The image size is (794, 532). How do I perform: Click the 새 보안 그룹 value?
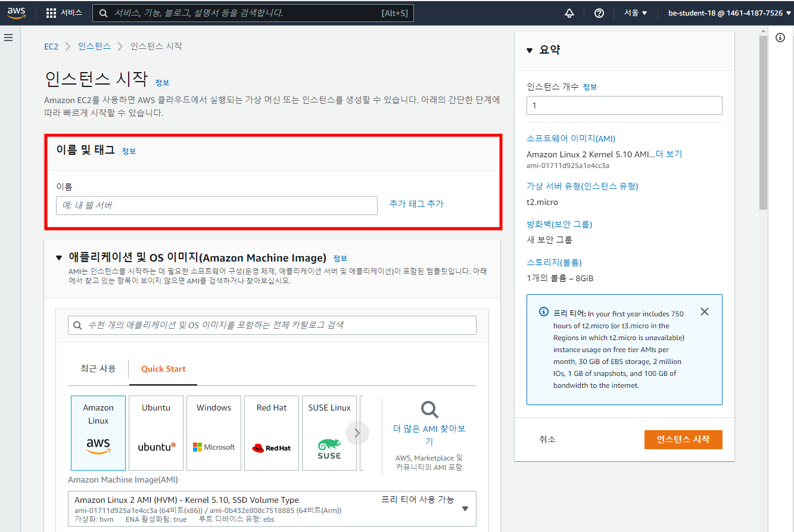549,240
